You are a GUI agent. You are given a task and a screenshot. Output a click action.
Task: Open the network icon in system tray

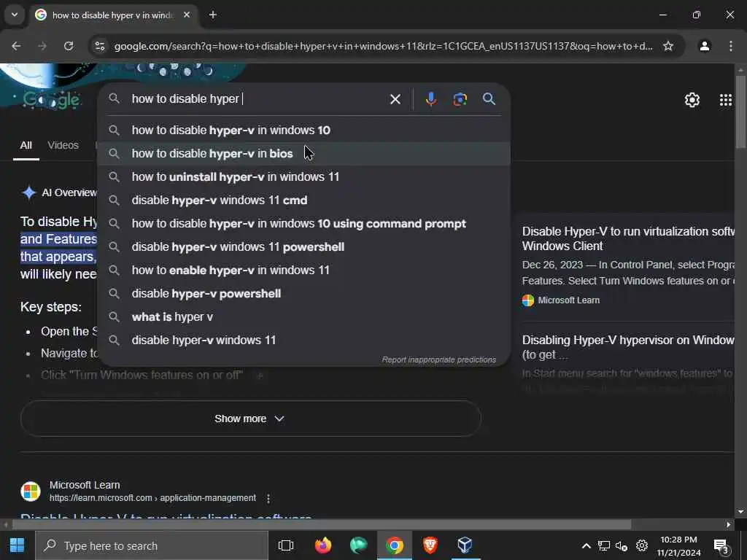(x=603, y=545)
